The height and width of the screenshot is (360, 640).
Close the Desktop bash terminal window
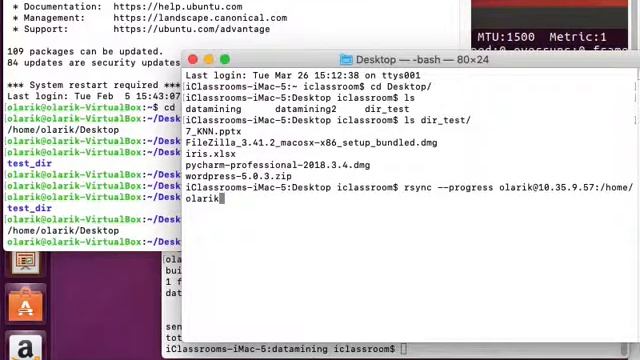(193, 60)
